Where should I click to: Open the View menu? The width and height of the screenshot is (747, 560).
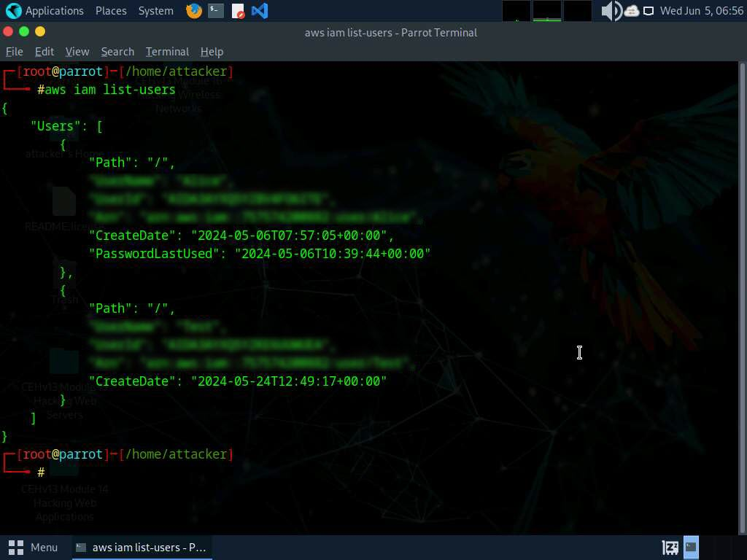pyautogui.click(x=77, y=52)
